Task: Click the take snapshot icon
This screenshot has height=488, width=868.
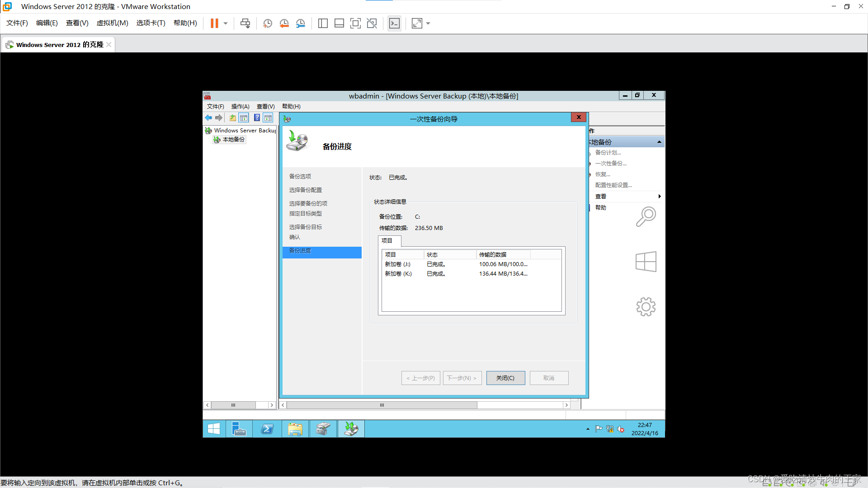Action: [x=268, y=23]
